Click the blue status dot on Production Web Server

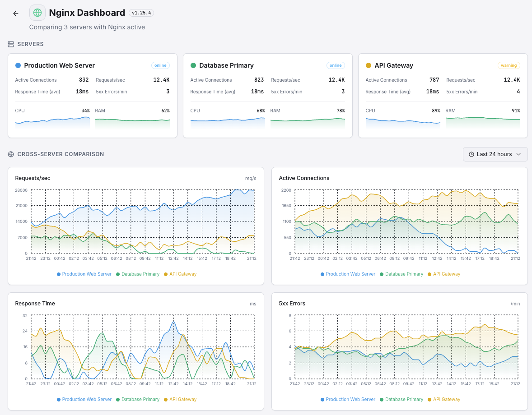[x=17, y=65]
